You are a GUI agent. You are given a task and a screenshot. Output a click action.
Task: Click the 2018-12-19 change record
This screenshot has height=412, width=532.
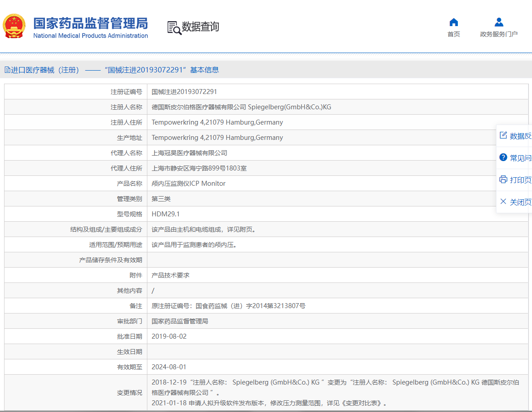click(x=335, y=388)
